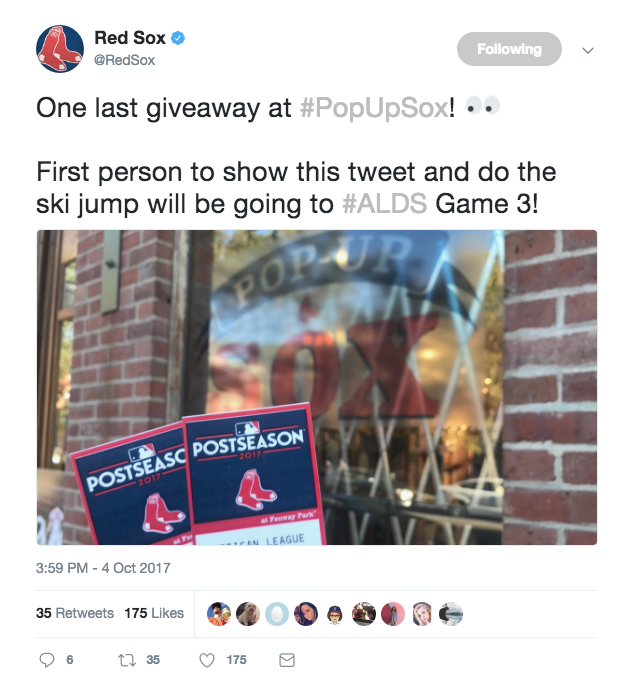Viewport: 632px width, 696px height.
Task: Click the white dog avatar
Action: pyautogui.click(x=248, y=614)
